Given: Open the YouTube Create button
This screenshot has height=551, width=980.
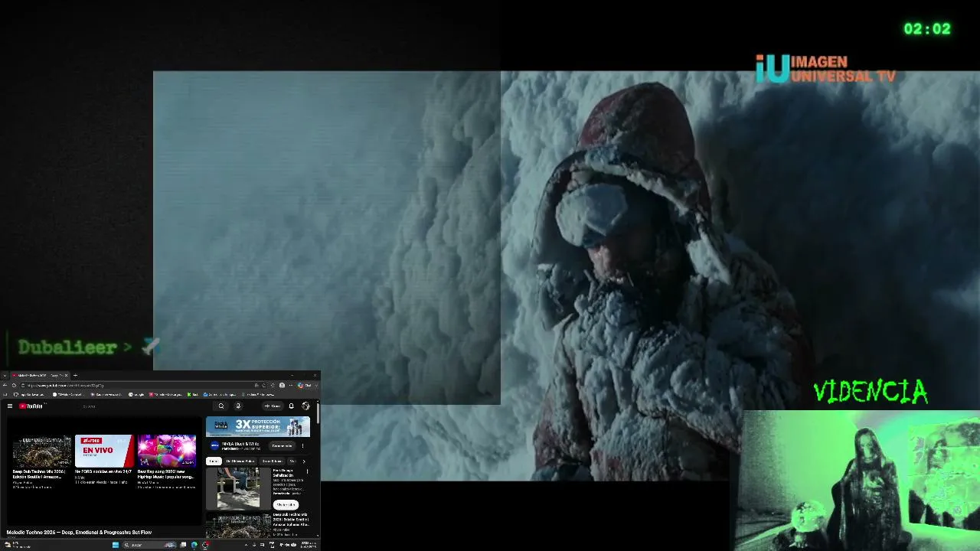Looking at the screenshot, I should point(273,406).
